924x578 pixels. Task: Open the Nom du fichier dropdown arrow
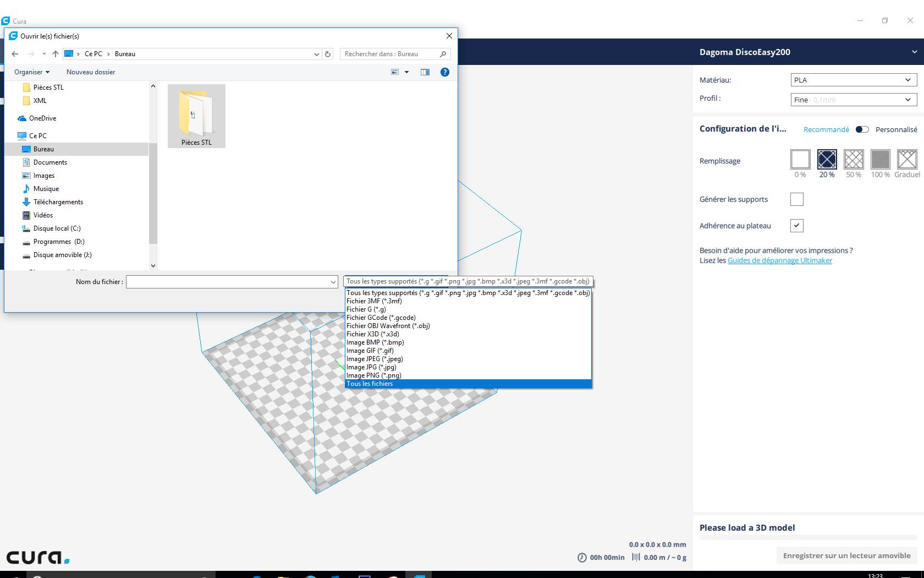click(333, 282)
